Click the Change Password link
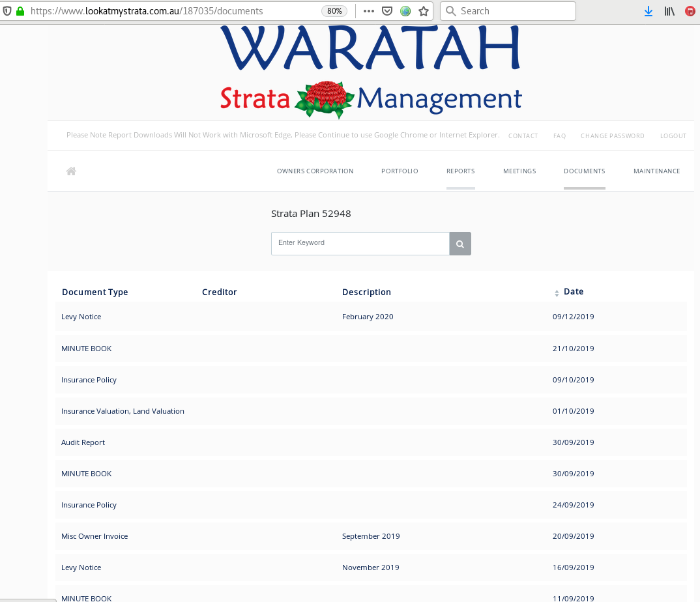 coord(613,136)
